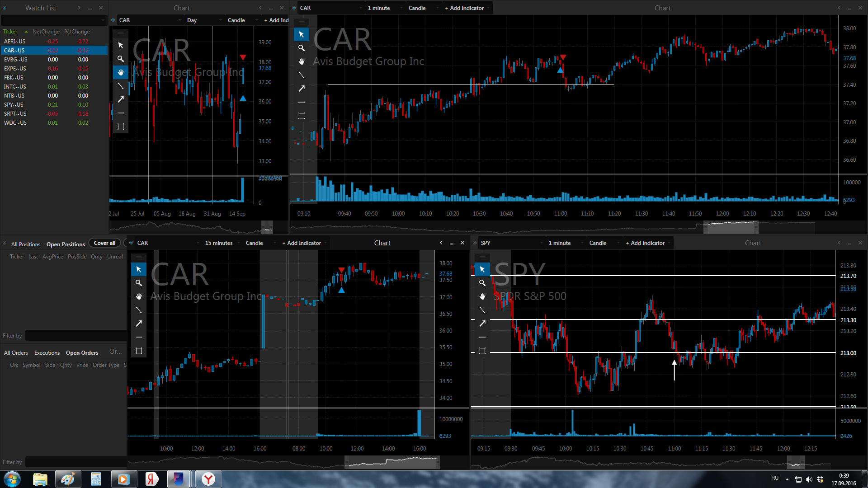This screenshot has width=868, height=488.
Task: Switch to the Open Positions tab
Action: tap(66, 244)
